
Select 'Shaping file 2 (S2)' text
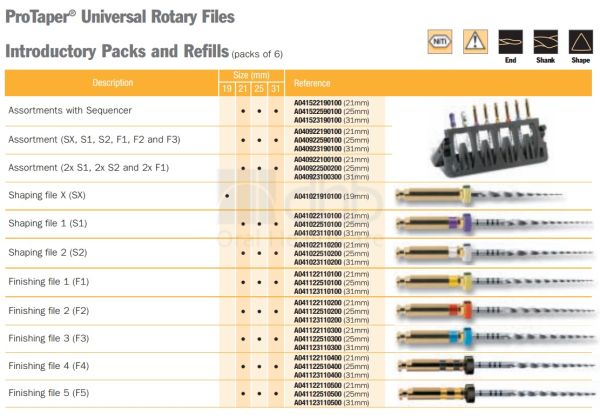click(47, 253)
